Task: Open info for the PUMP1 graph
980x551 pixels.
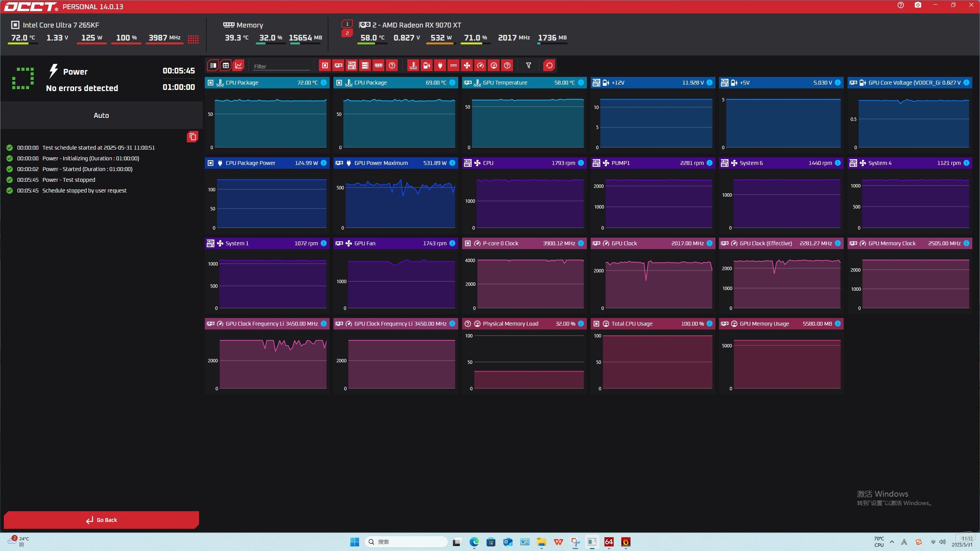Action: (x=710, y=163)
